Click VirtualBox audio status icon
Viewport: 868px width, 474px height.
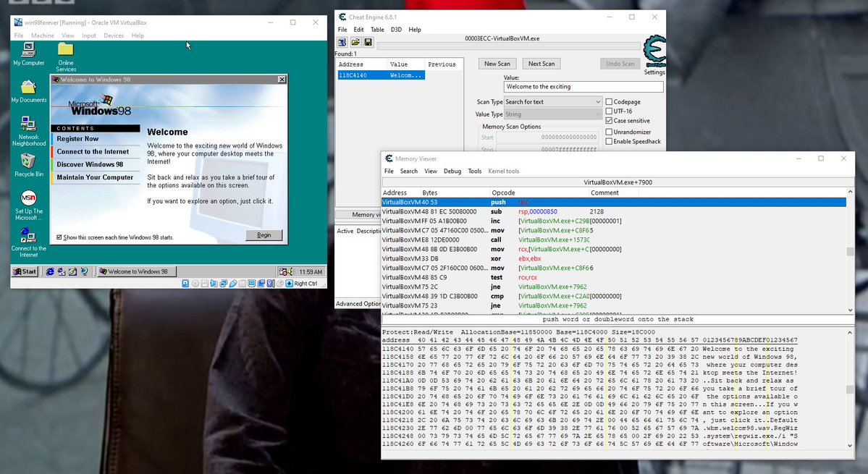(x=214, y=283)
